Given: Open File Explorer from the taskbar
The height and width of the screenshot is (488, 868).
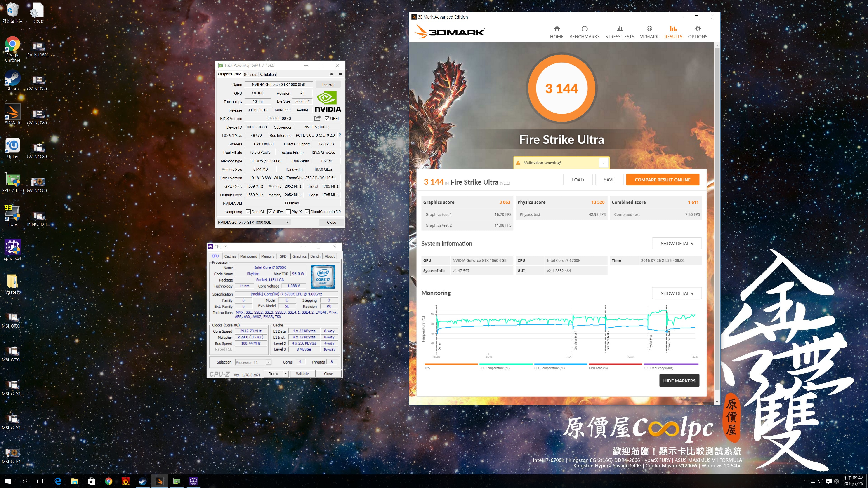Looking at the screenshot, I should click(x=75, y=481).
